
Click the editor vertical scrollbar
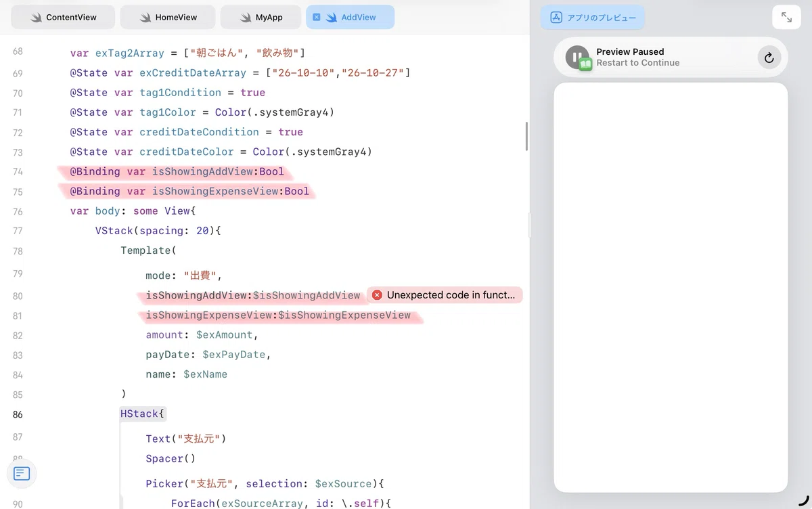tap(526, 136)
